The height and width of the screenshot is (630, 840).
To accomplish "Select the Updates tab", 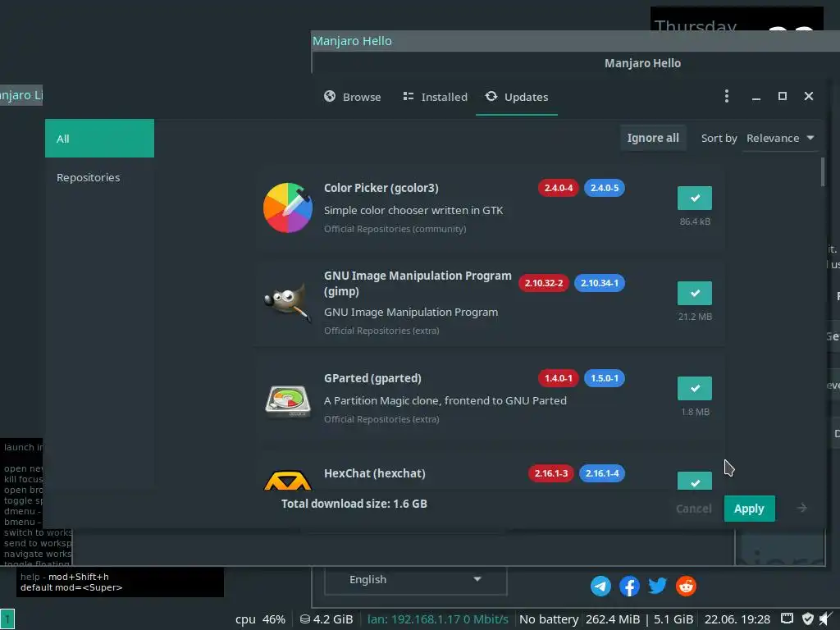I will pos(517,97).
